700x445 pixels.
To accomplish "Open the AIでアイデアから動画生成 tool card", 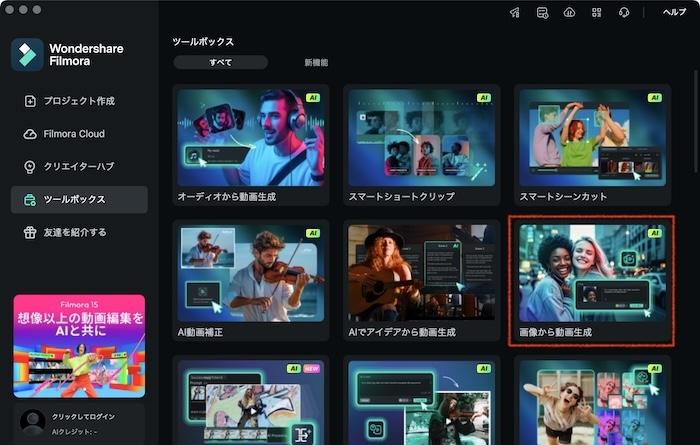I will pyautogui.click(x=421, y=280).
